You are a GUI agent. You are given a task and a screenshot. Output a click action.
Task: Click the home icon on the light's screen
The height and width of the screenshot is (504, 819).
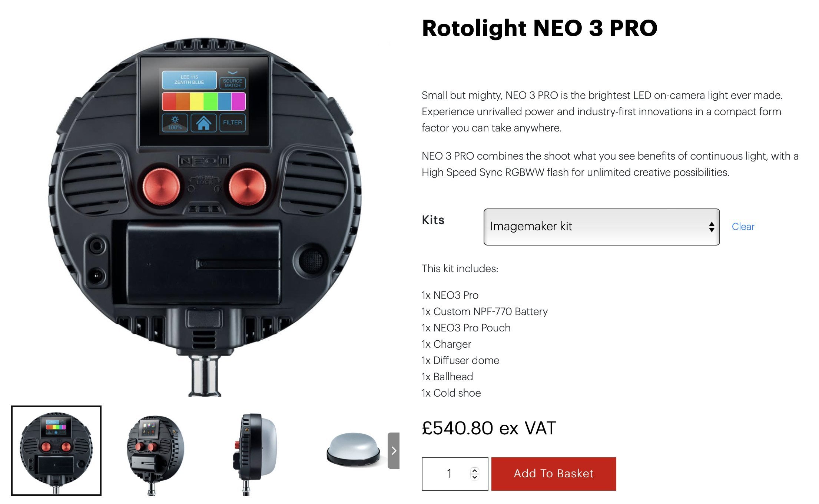coord(203,123)
